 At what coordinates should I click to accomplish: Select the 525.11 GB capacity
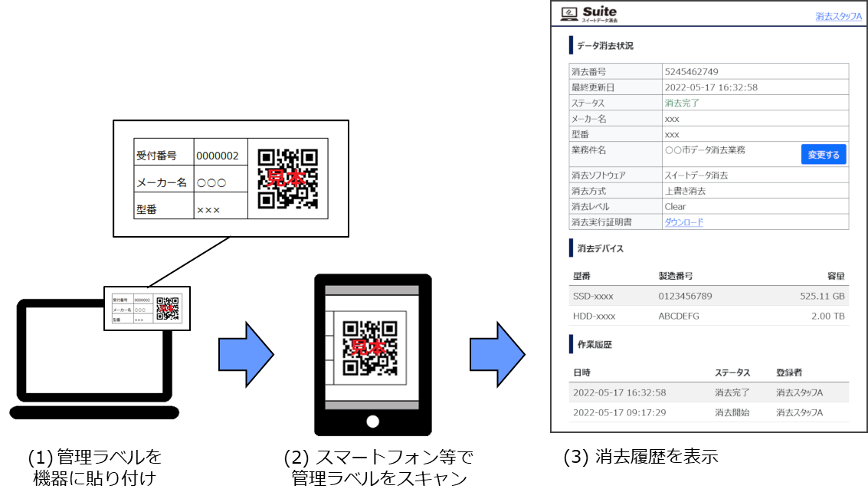click(x=822, y=296)
